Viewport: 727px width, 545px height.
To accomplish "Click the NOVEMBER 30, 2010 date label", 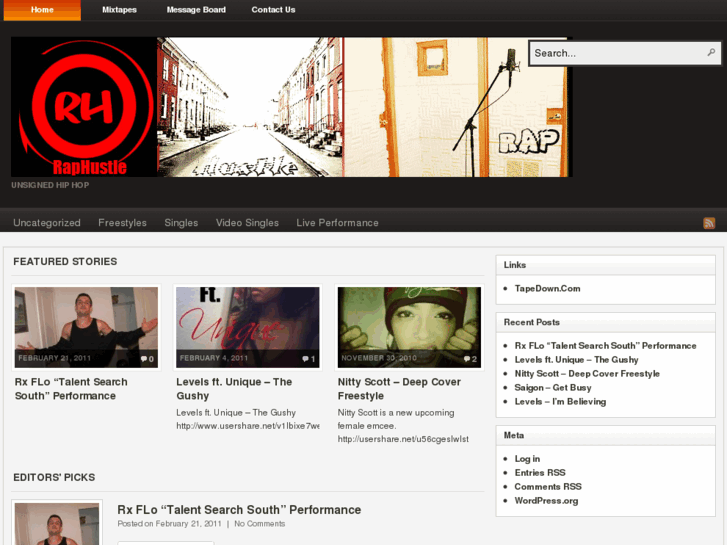I will coord(379,358).
